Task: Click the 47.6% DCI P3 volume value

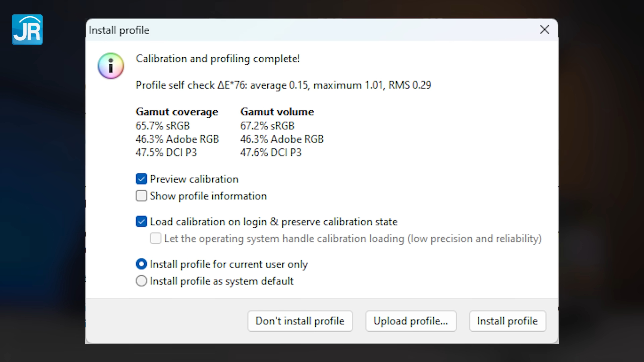Action: point(271,152)
